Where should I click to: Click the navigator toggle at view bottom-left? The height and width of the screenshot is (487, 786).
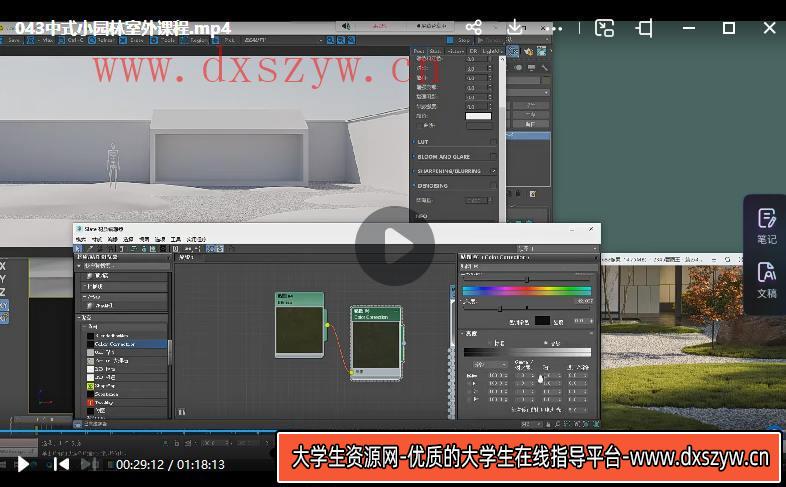(x=181, y=412)
